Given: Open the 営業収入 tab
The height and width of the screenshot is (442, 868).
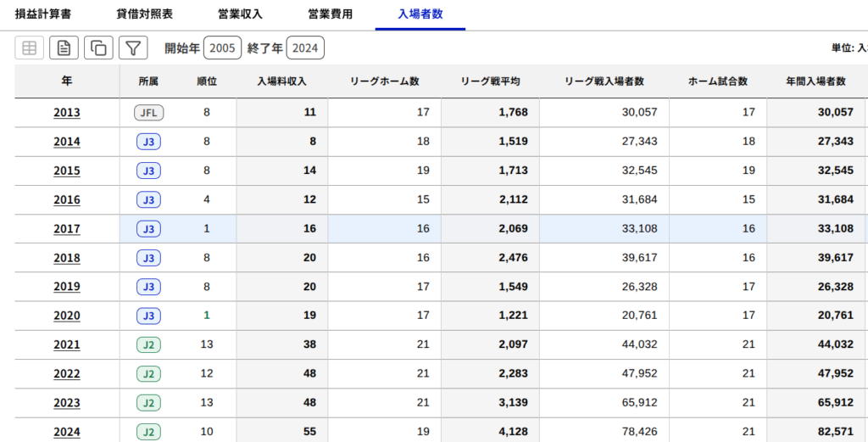Looking at the screenshot, I should 240,14.
